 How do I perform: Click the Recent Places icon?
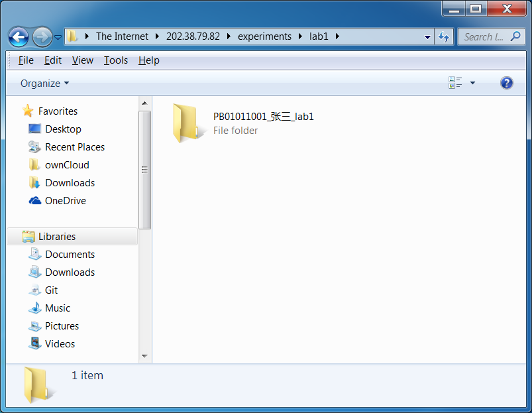(34, 147)
